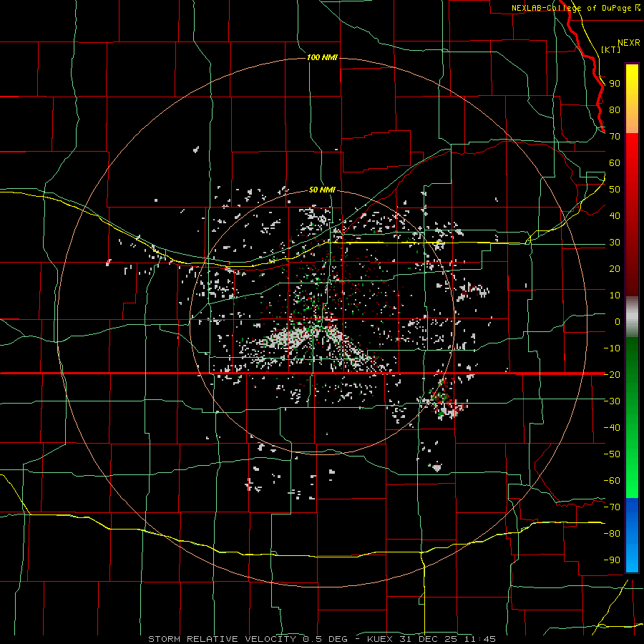This screenshot has height=644, width=644.
Task: Click the "-90" value on the velocity scale
Action: [612, 560]
